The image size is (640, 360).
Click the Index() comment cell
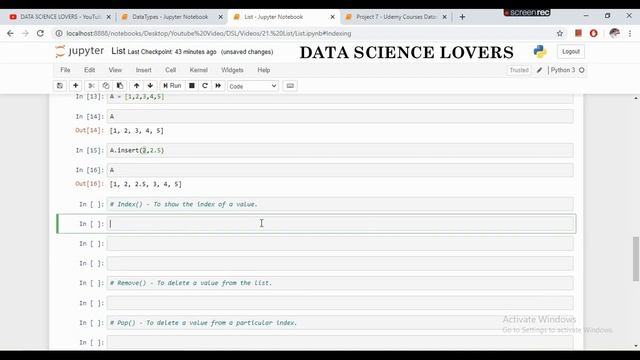[340, 204]
